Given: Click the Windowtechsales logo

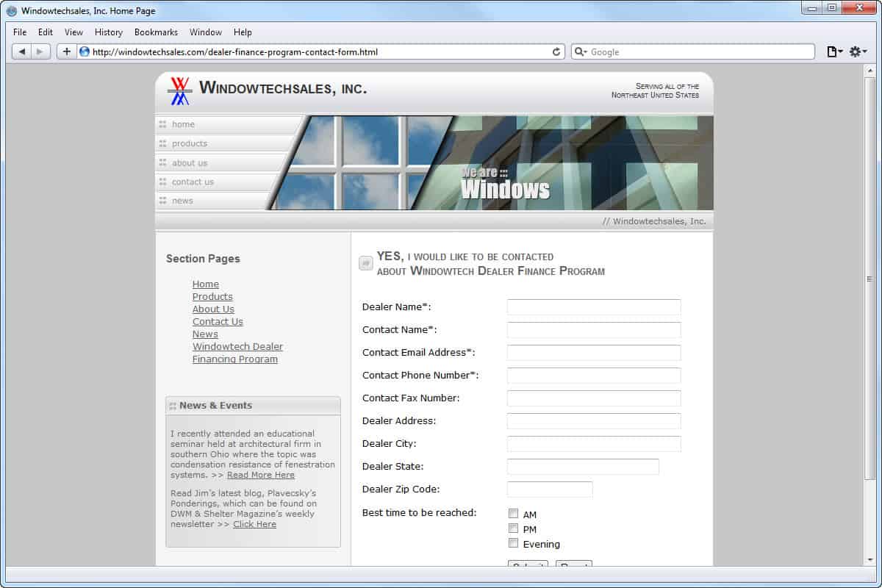Looking at the screenshot, I should tap(179, 90).
